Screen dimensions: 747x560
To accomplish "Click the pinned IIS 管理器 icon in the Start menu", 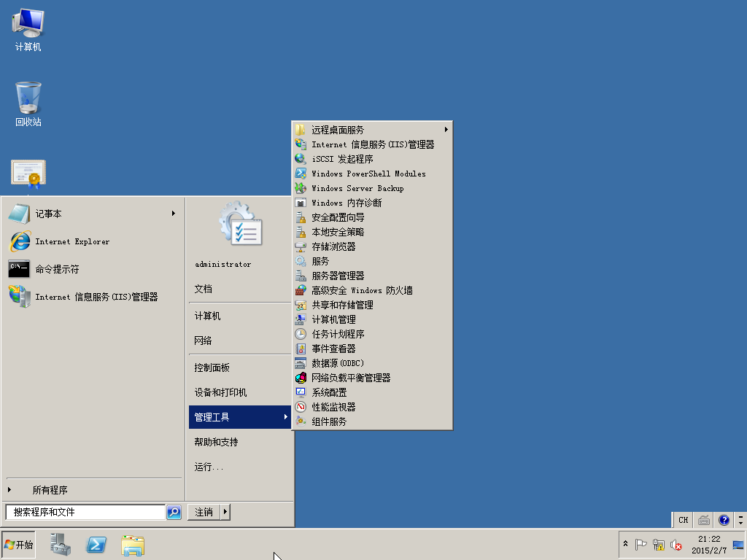I will click(x=20, y=296).
